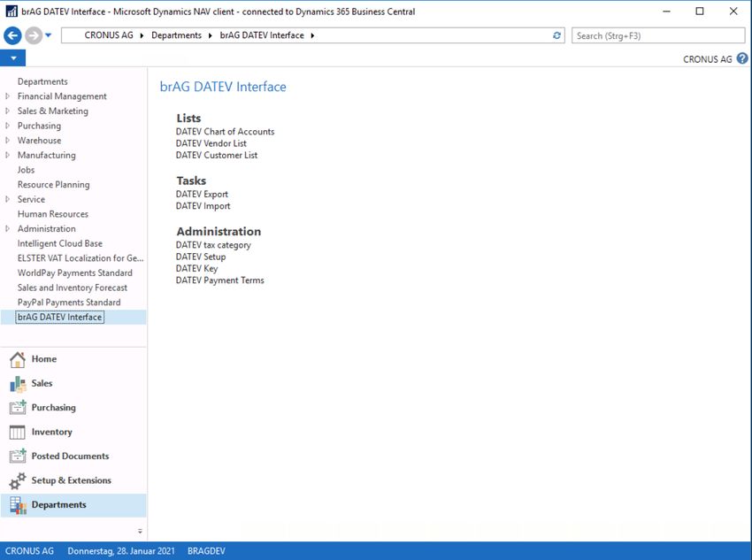
Task: Select Jobs in the department tree
Action: pyautogui.click(x=26, y=170)
